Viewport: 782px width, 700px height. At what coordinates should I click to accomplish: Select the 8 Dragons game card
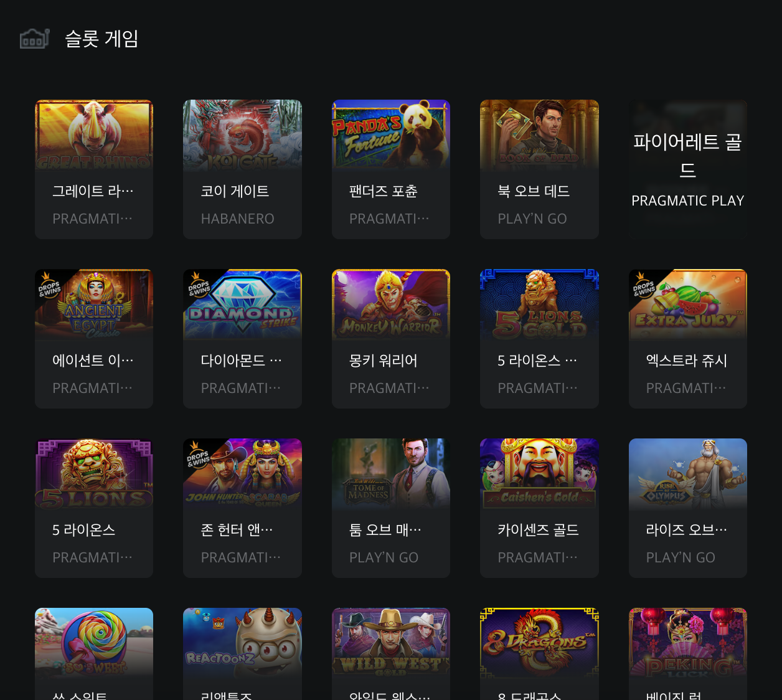[x=539, y=654]
